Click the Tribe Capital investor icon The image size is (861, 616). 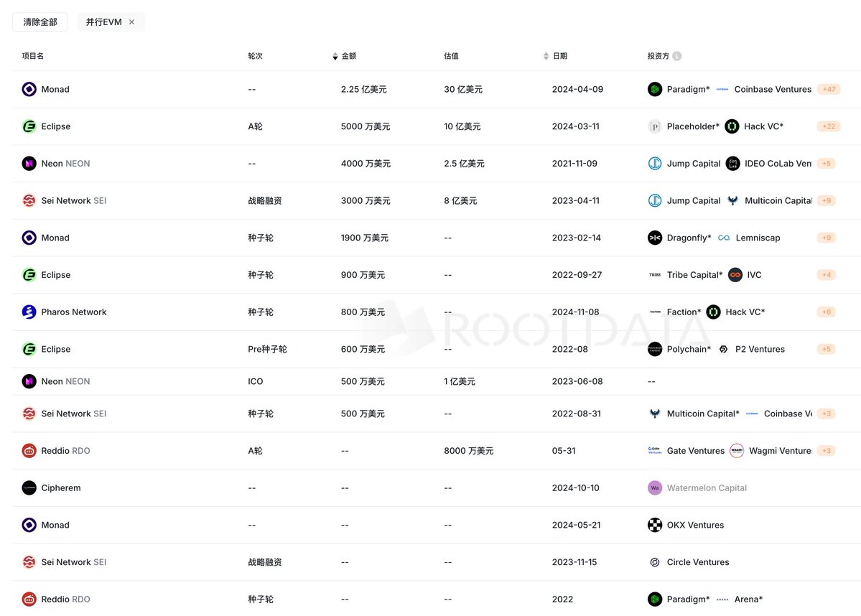coord(654,275)
